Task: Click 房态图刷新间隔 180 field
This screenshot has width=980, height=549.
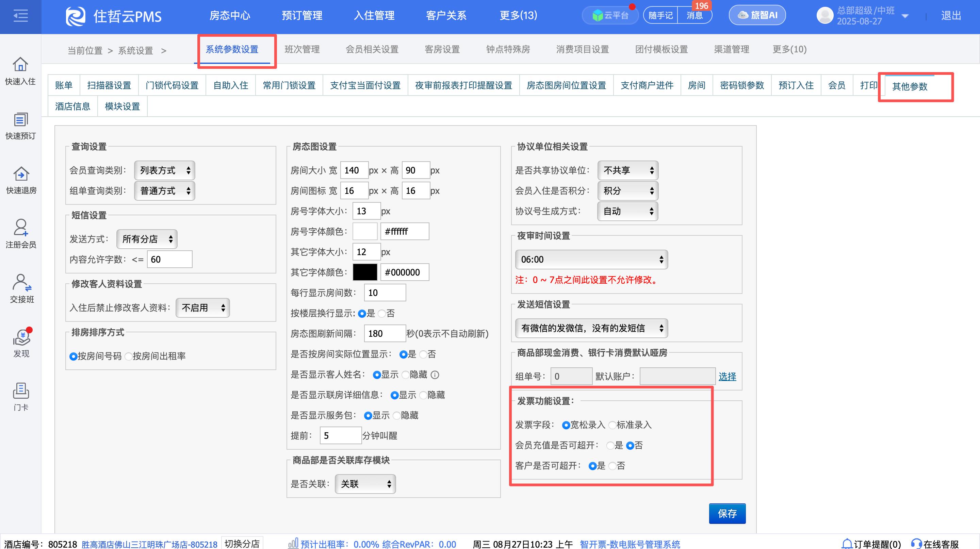Action: (x=385, y=334)
